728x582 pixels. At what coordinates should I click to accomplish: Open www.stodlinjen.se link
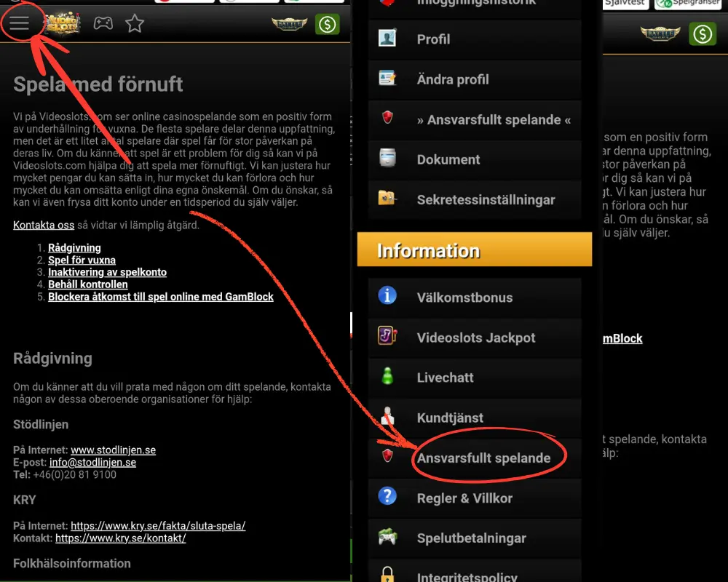[113, 450]
